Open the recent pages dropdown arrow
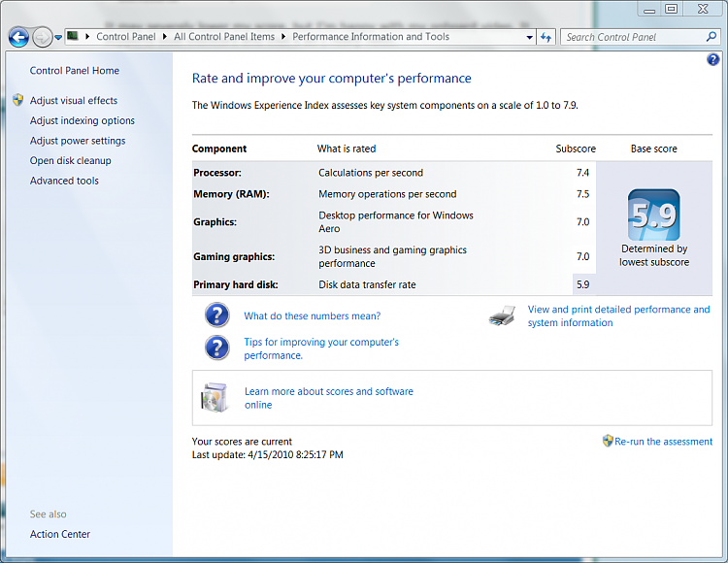This screenshot has width=728, height=563. [x=58, y=37]
